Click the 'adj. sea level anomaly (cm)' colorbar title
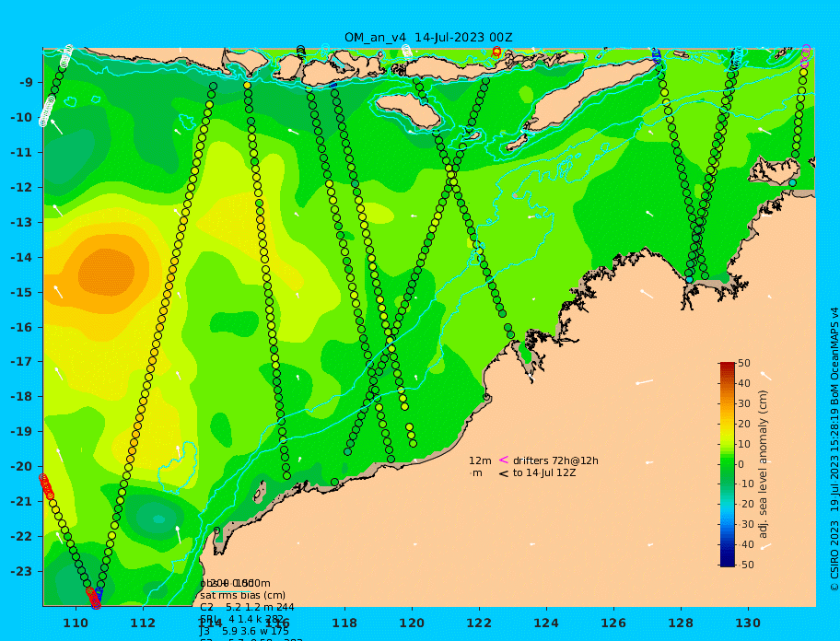The width and height of the screenshot is (840, 641). 764,464
